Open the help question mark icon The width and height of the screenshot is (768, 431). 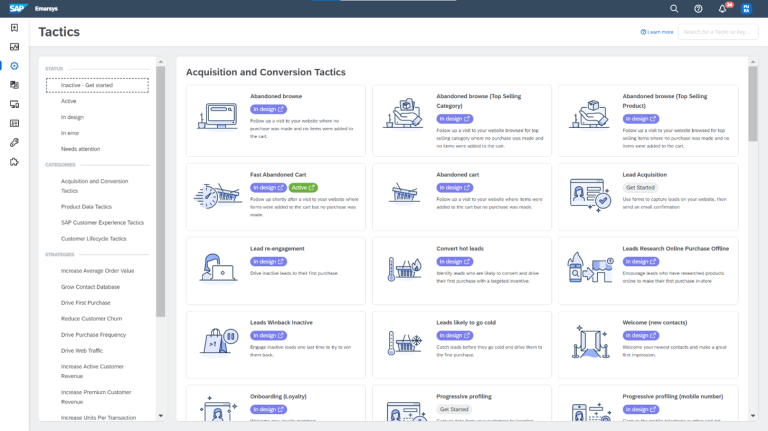coord(698,8)
